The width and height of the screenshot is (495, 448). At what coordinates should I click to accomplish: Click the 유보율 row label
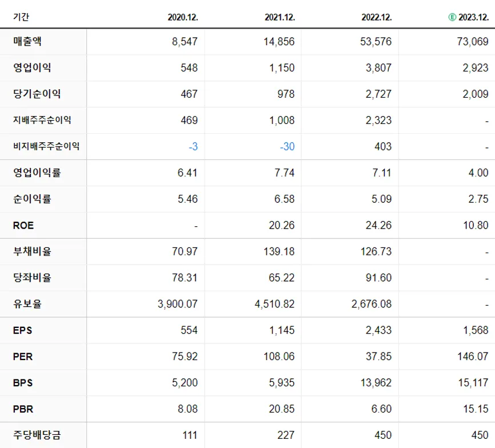[x=27, y=303]
